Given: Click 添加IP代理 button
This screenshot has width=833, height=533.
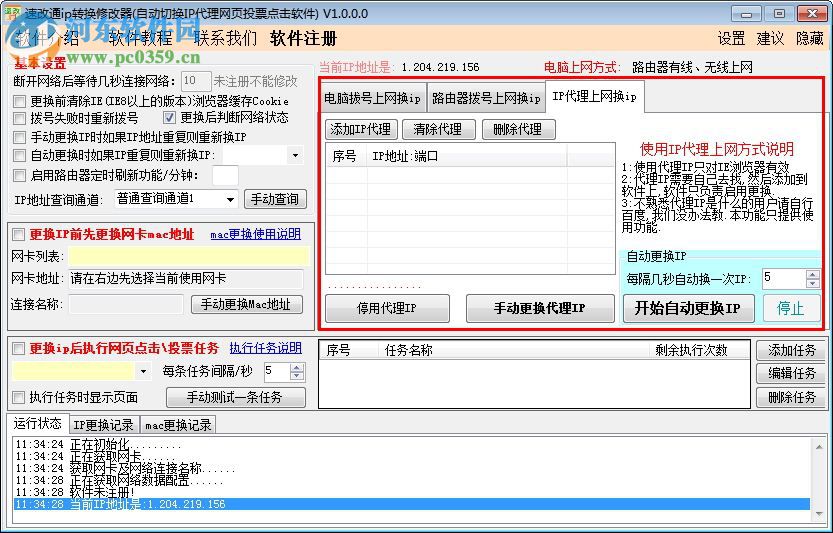Looking at the screenshot, I should pyautogui.click(x=361, y=129).
